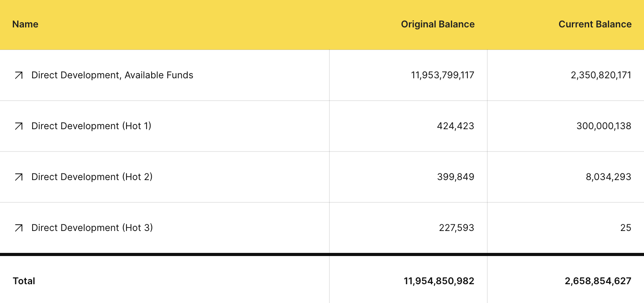The image size is (644, 303).
Task: Select Hot 3 original balance 227,593
Action: tap(456, 228)
